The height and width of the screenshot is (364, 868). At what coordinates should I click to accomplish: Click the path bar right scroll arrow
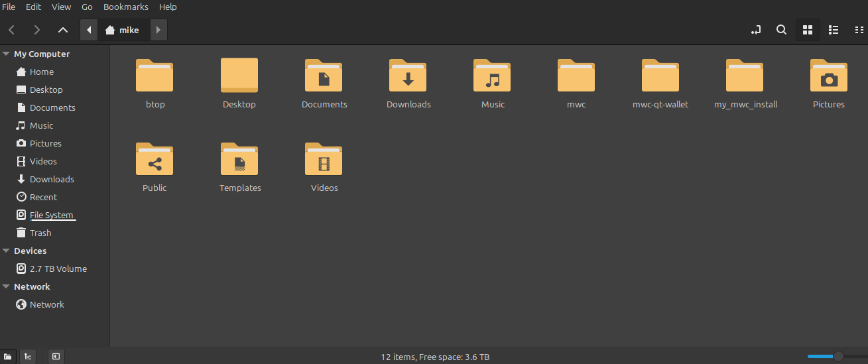click(x=158, y=30)
